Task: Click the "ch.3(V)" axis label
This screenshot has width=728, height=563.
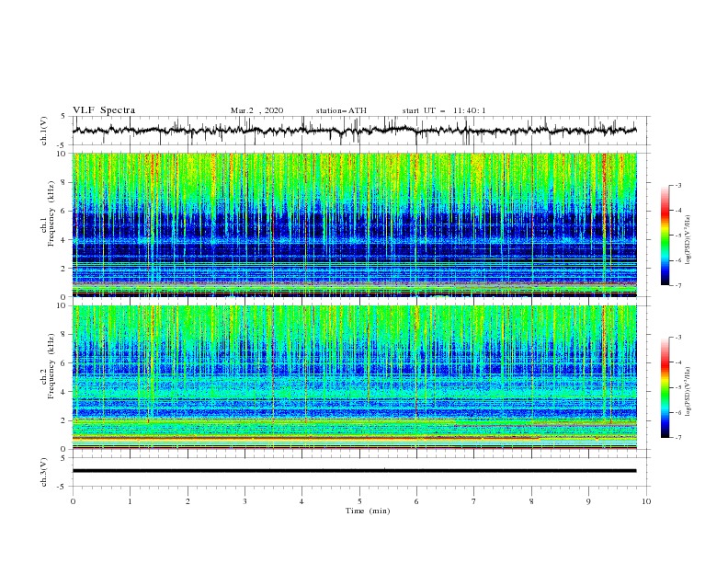Action: tap(44, 472)
